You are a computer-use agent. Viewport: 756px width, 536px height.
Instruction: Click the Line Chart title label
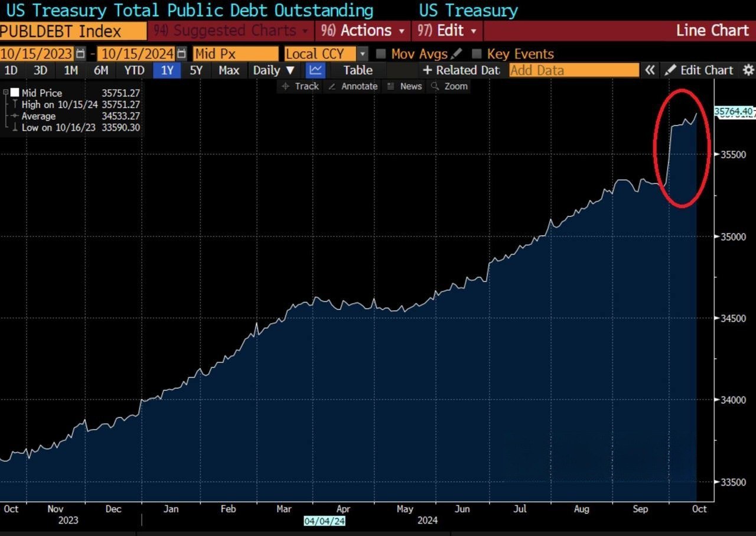[712, 30]
